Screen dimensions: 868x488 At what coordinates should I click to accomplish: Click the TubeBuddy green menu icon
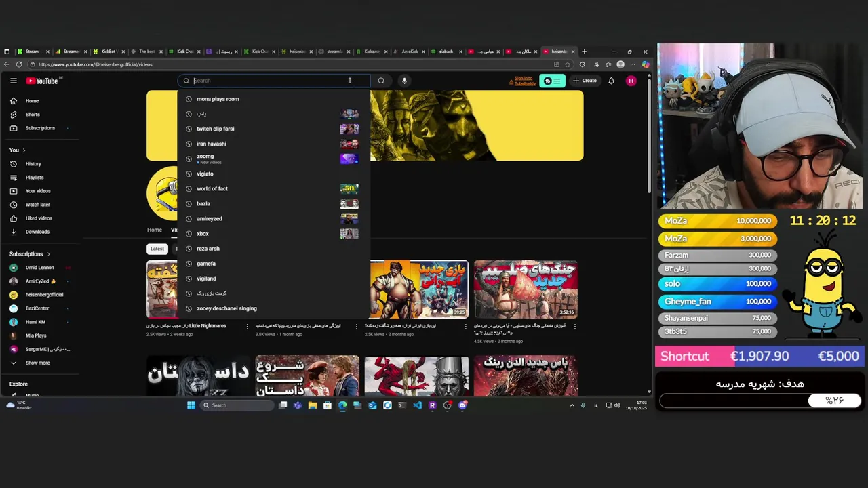pyautogui.click(x=553, y=81)
